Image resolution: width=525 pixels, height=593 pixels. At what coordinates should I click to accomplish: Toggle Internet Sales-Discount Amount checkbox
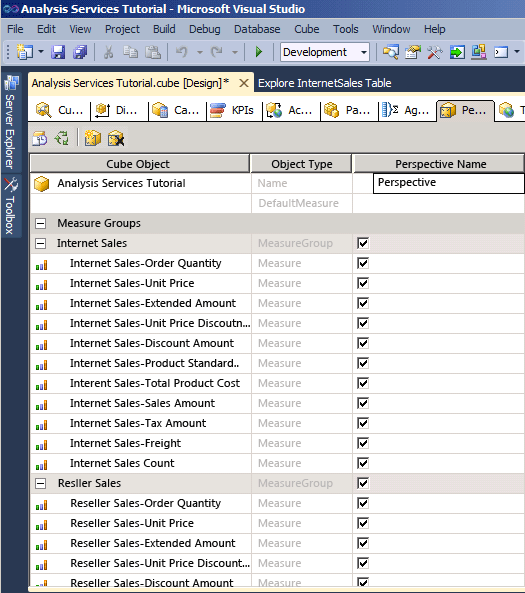coord(363,343)
